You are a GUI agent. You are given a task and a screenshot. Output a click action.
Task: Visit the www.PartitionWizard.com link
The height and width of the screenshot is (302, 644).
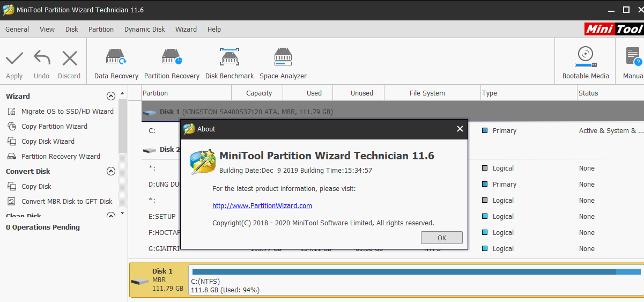click(x=262, y=205)
